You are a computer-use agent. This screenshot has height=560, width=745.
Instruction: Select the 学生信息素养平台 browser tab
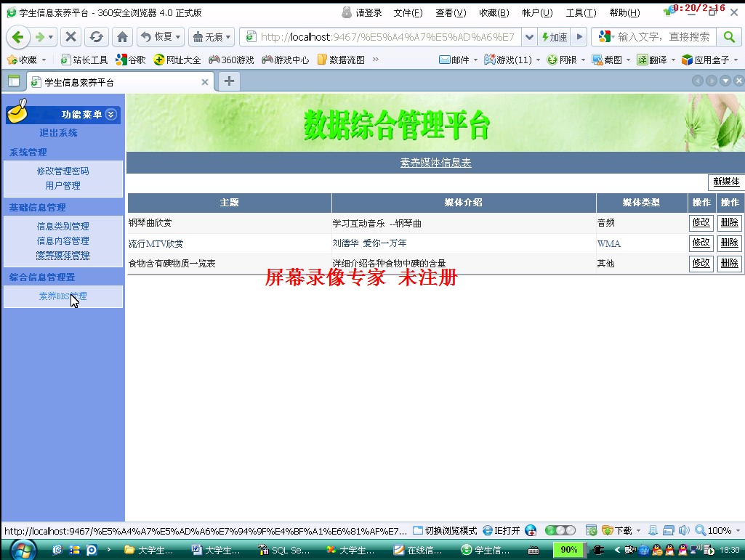[118, 82]
